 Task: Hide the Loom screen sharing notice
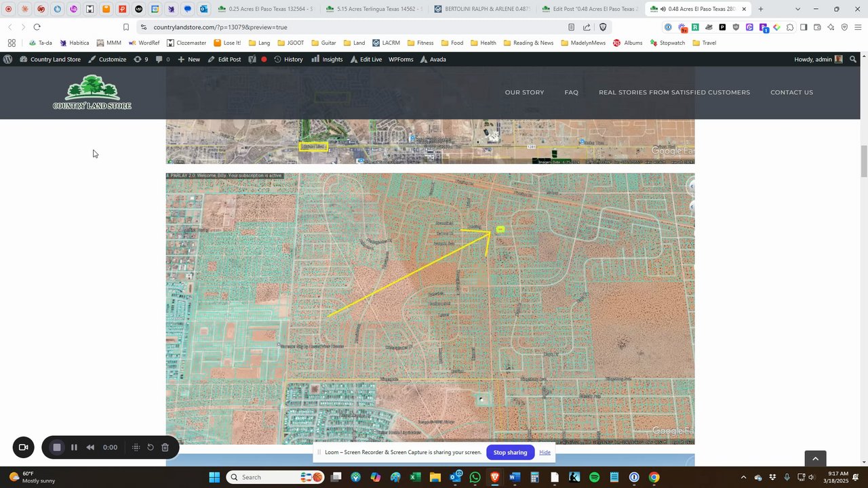click(x=545, y=452)
